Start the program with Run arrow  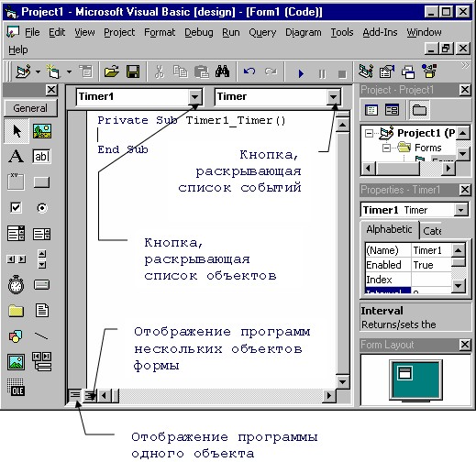tap(301, 73)
